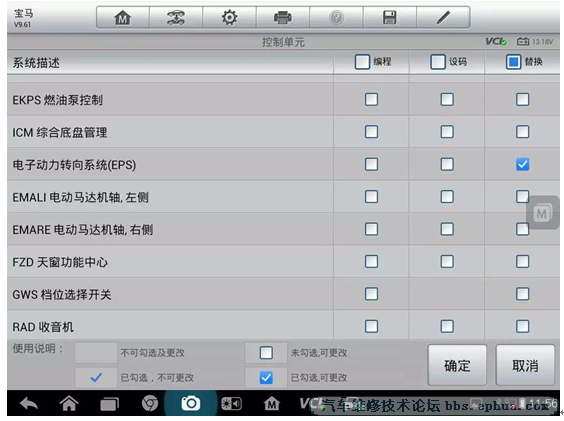
Task: Open settings gear in top toolbar
Action: tap(229, 17)
